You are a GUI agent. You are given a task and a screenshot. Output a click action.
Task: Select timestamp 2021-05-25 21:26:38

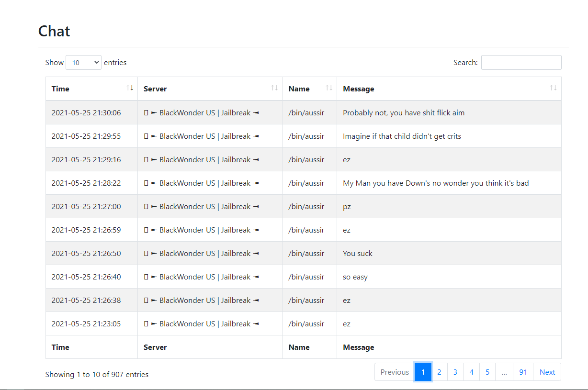coord(86,301)
